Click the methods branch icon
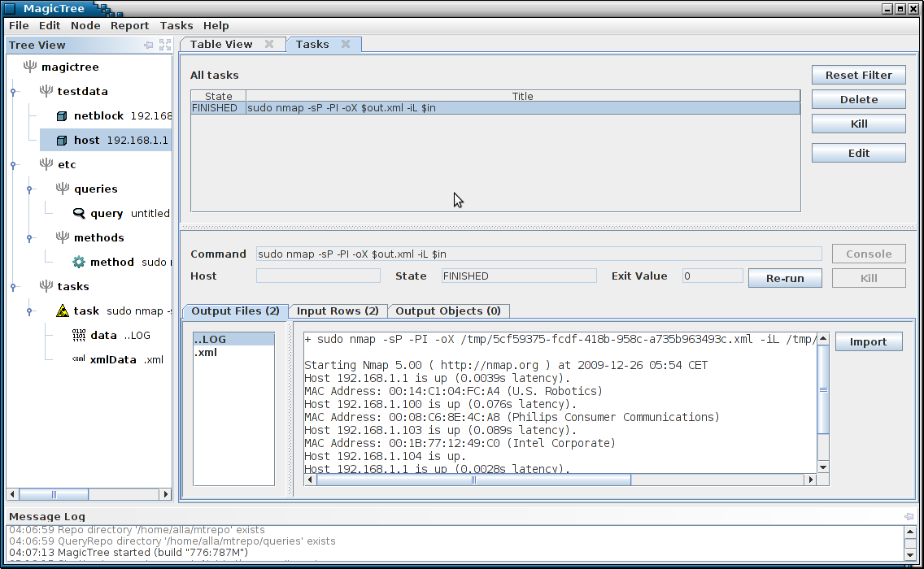 click(63, 237)
